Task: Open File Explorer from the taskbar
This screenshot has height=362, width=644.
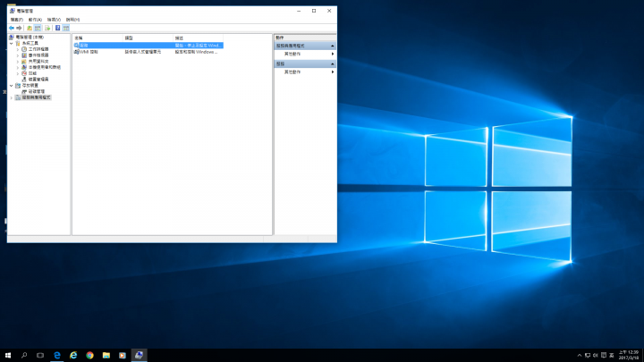Action: coord(106,355)
